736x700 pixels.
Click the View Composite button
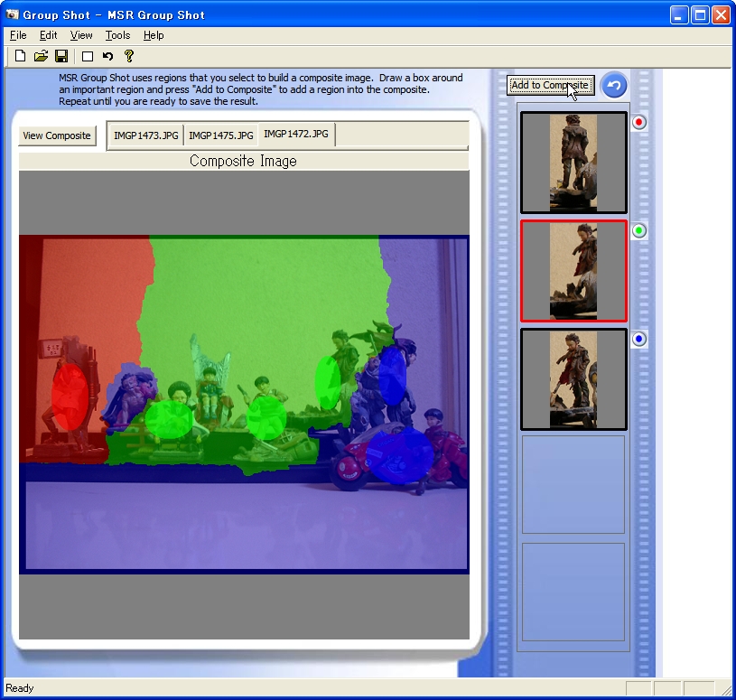[x=57, y=135]
